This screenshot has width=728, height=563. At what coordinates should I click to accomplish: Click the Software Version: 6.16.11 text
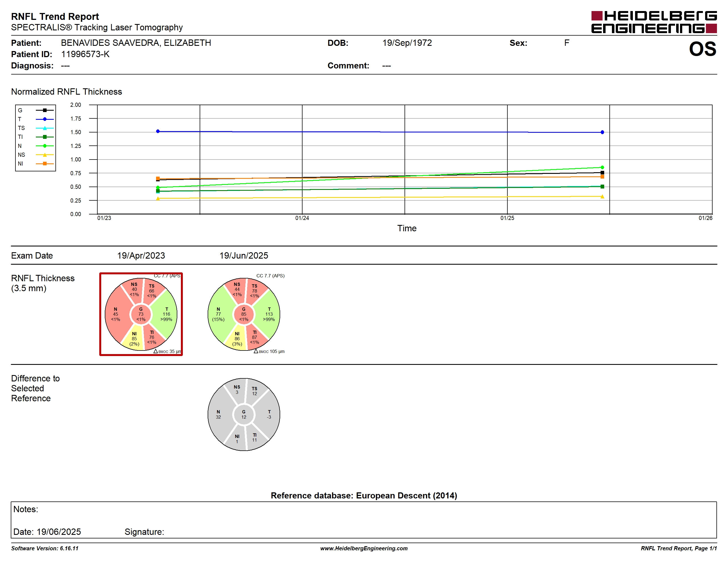pos(45,548)
